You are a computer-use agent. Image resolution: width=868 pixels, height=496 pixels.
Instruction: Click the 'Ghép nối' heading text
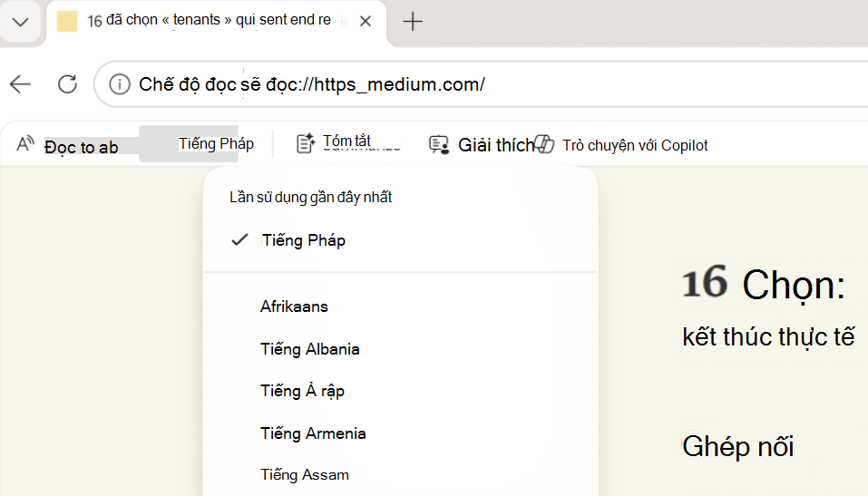point(738,446)
